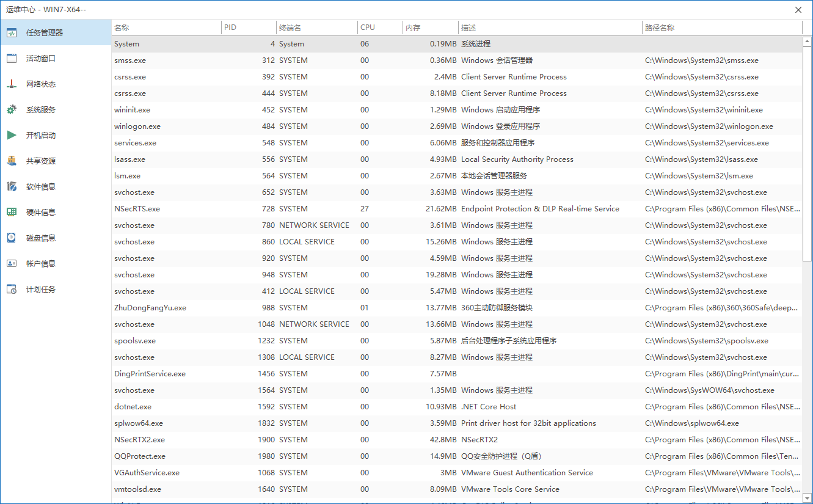Open the 帐户信息 section

[x=56, y=263]
